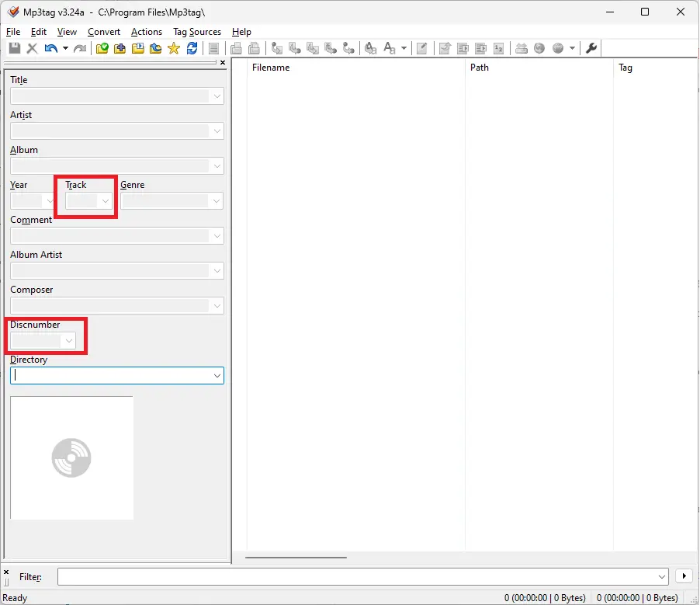Viewport: 700px width, 605px height.
Task: Click the horizontal scrollbar under the file list
Action: (296, 557)
